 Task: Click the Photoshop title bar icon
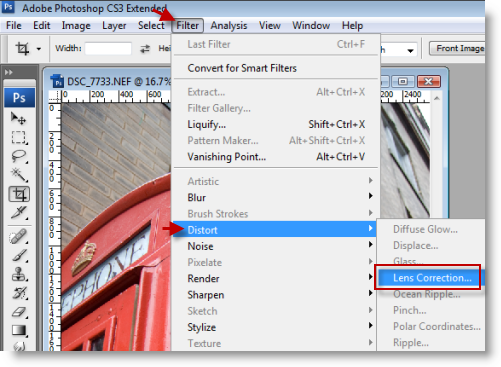[8, 7]
